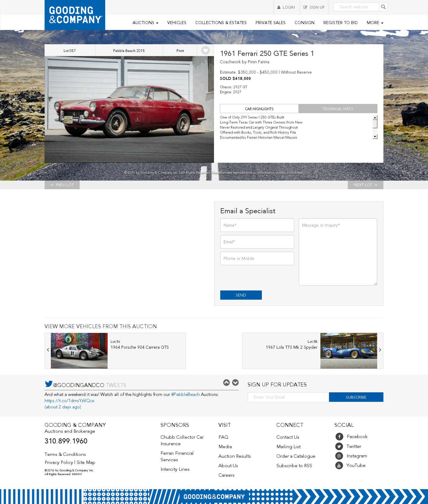428x504 pixels.
Task: Open Pebble Beach 2015 auction link
Action: pyautogui.click(x=129, y=50)
